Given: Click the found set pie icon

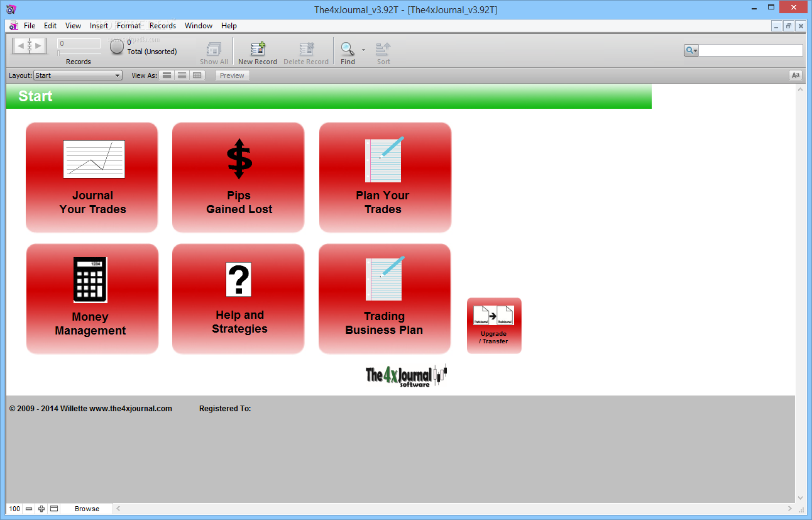Looking at the screenshot, I should 117,47.
